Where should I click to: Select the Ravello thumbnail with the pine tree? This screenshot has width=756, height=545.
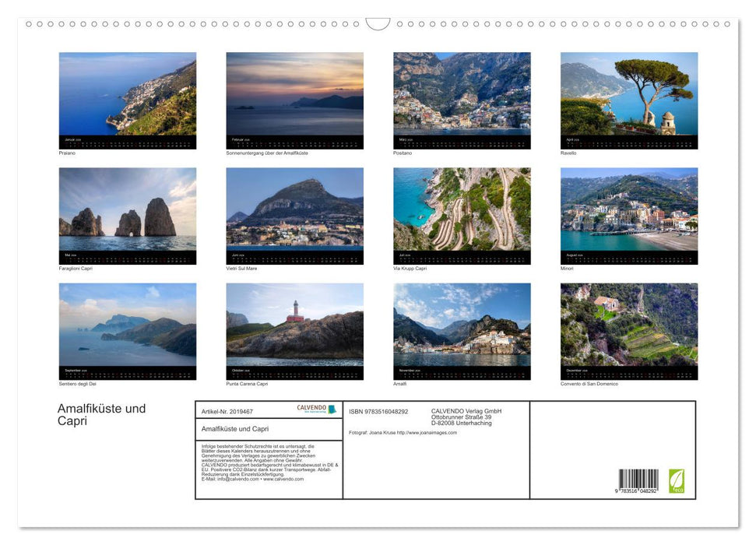coord(629,93)
